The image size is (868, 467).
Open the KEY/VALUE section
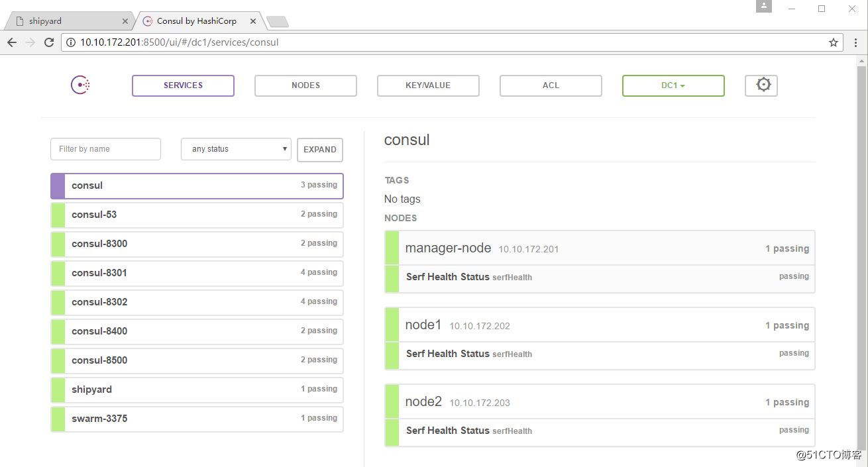click(x=428, y=85)
